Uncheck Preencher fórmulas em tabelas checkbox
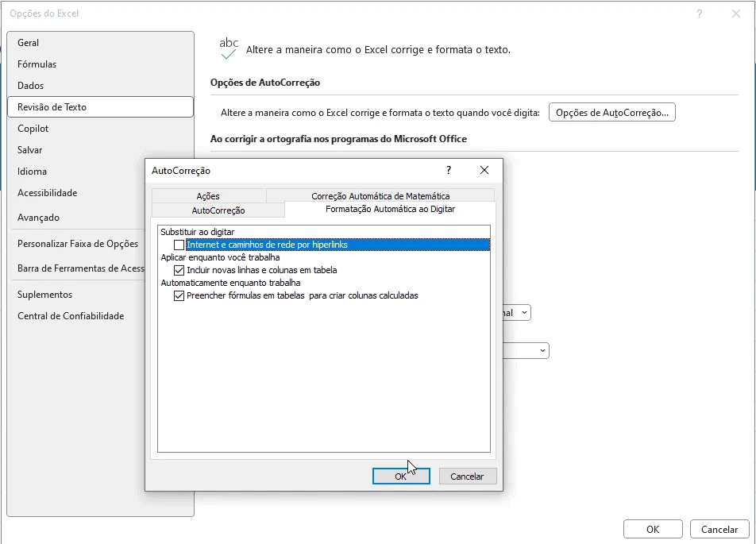756x544 pixels. click(179, 296)
